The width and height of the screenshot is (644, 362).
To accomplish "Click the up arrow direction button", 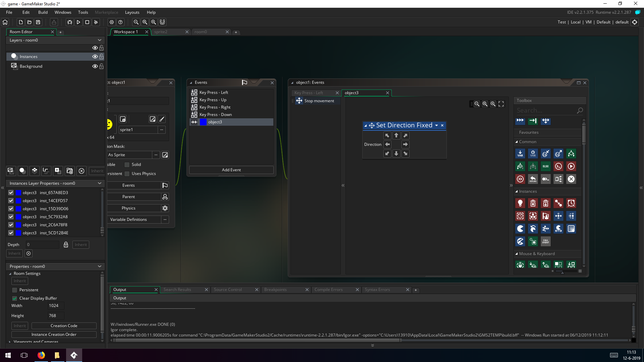I will tap(396, 135).
